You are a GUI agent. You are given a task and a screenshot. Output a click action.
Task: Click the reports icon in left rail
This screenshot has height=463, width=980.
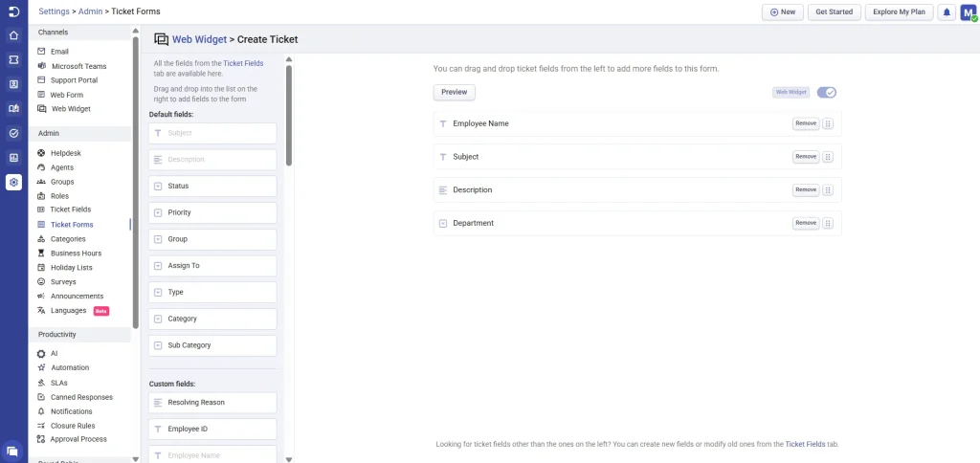coord(13,158)
